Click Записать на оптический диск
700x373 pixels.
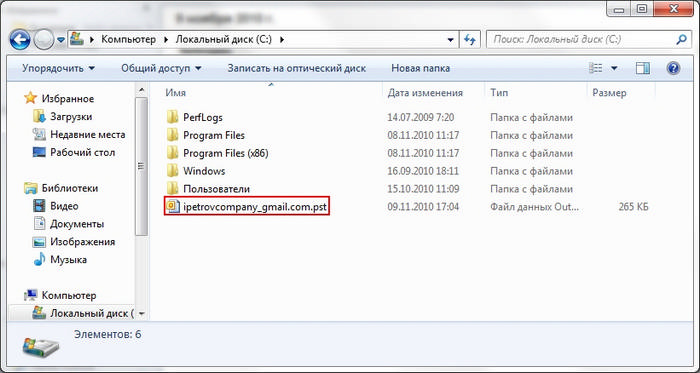(x=296, y=69)
